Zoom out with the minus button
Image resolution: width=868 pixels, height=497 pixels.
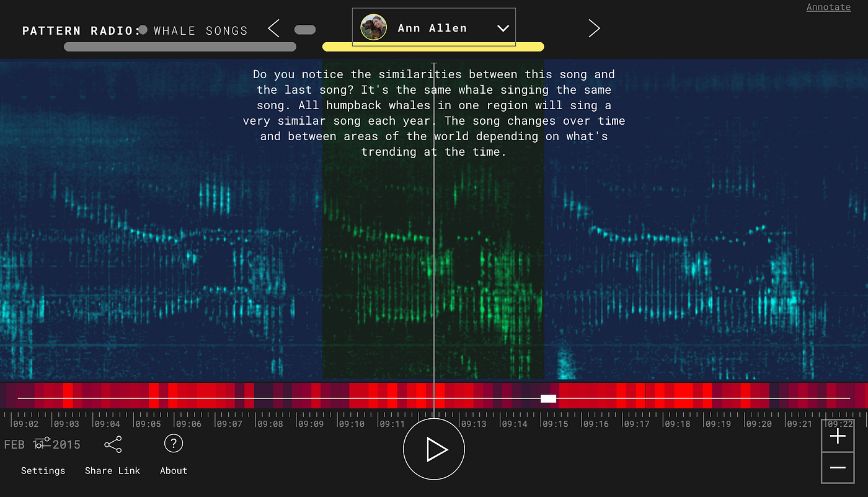tap(838, 467)
